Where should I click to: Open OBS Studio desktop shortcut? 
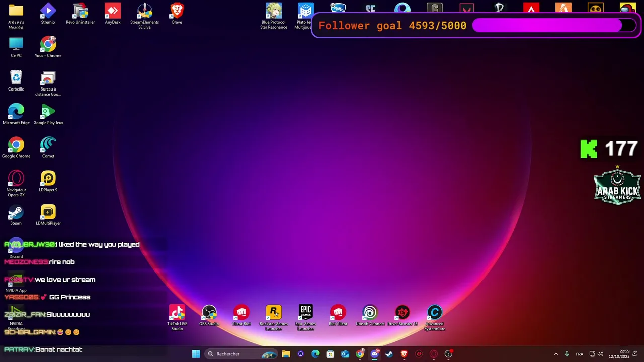point(209,315)
